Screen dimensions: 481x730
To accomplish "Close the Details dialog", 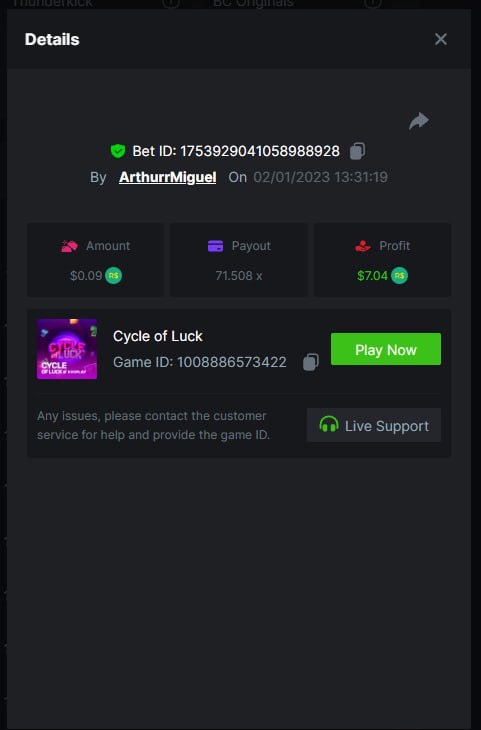I will click(440, 39).
